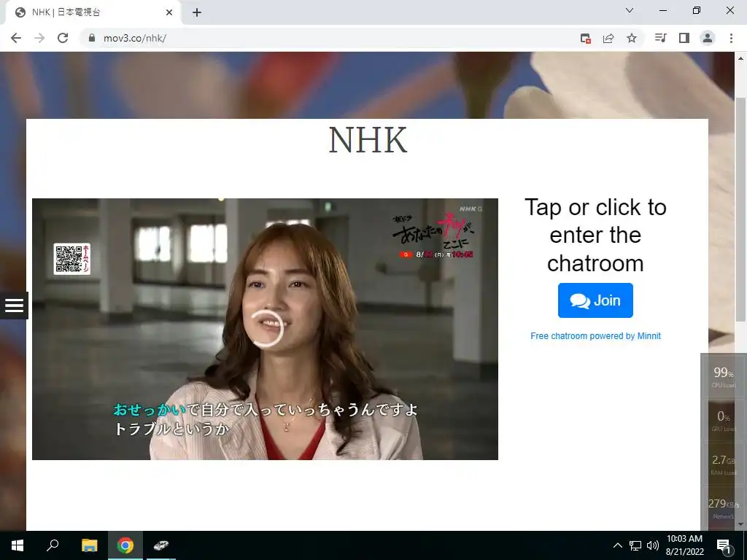Open Chrome's three-dot menu
747x560 pixels.
(731, 38)
